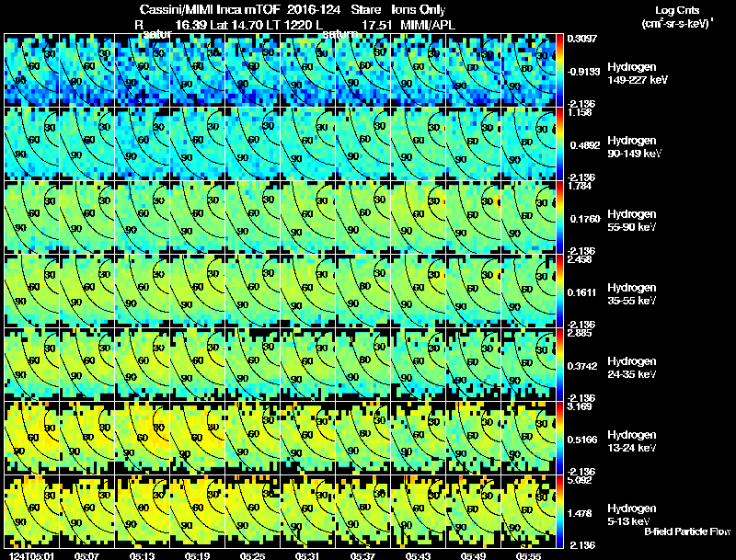Click the 05:13 time axis label
Screen dimensions: 736x560
pos(143,555)
